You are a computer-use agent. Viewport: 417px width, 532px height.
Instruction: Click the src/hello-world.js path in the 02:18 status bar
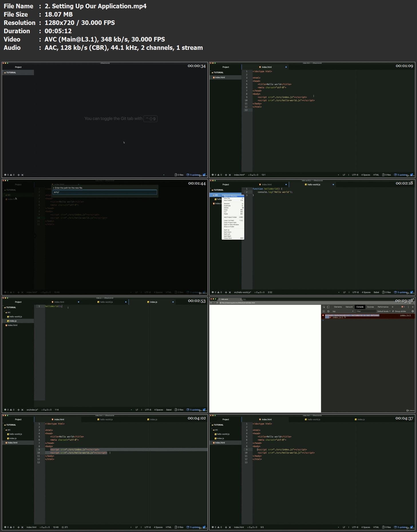point(242,292)
